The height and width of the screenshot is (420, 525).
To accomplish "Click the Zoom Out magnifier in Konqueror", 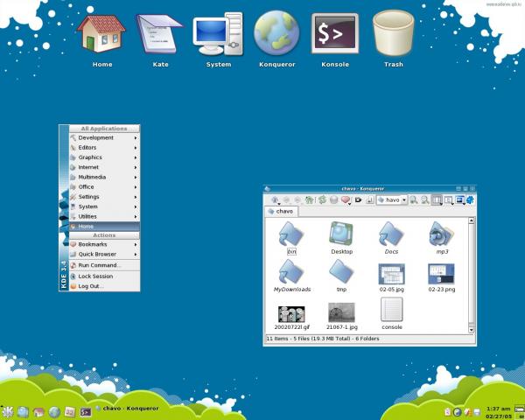I will point(425,200).
